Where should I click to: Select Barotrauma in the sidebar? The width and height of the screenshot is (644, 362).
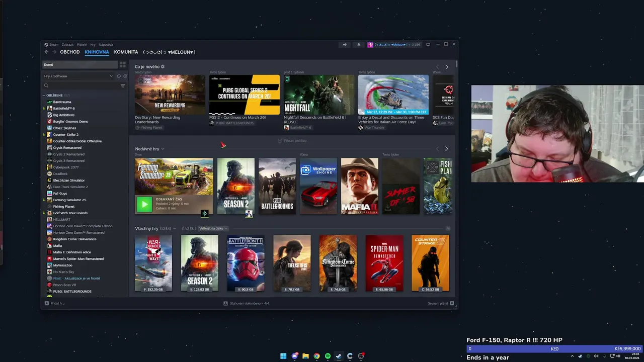click(x=62, y=102)
